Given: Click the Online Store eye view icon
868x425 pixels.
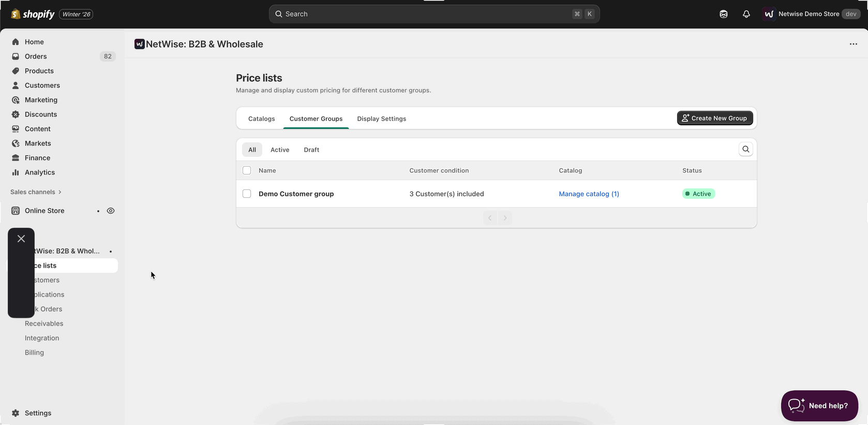Looking at the screenshot, I should 111,211.
